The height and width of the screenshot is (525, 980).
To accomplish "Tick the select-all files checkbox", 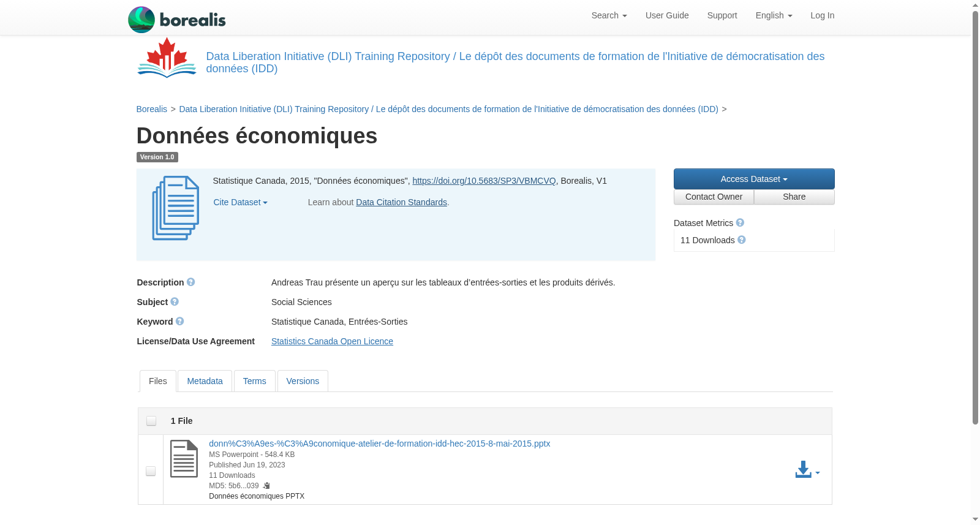I will tap(151, 421).
